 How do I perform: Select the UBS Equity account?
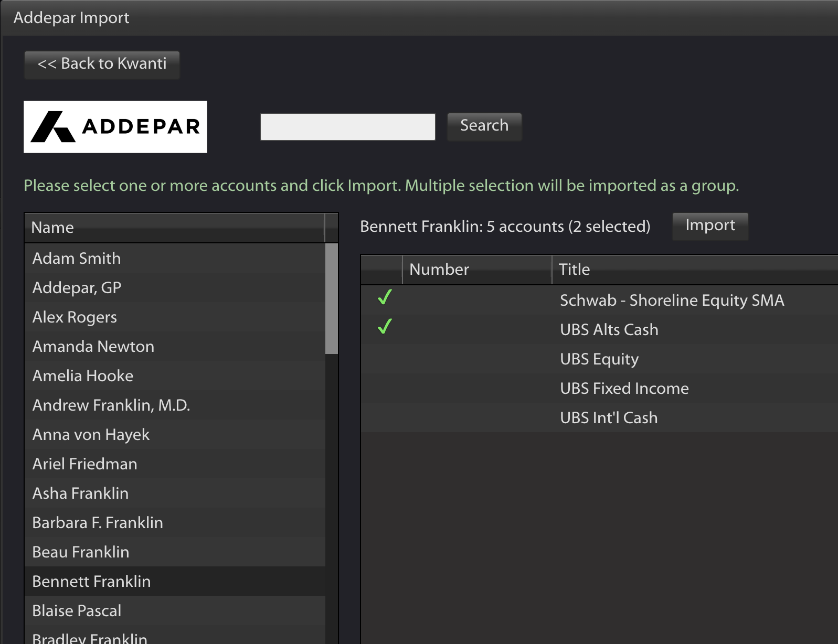[x=599, y=359]
